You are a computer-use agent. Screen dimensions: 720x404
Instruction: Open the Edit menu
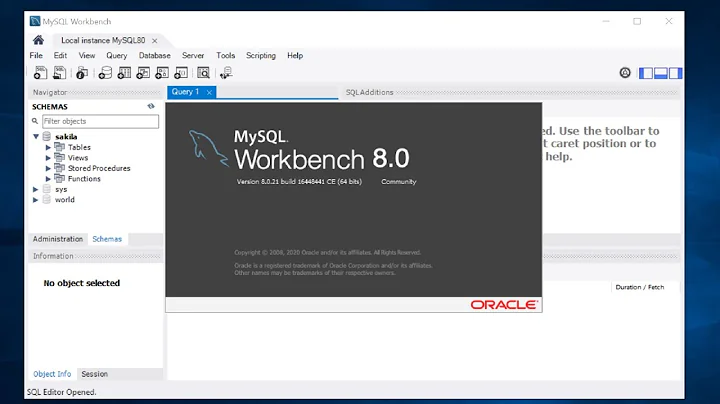60,56
